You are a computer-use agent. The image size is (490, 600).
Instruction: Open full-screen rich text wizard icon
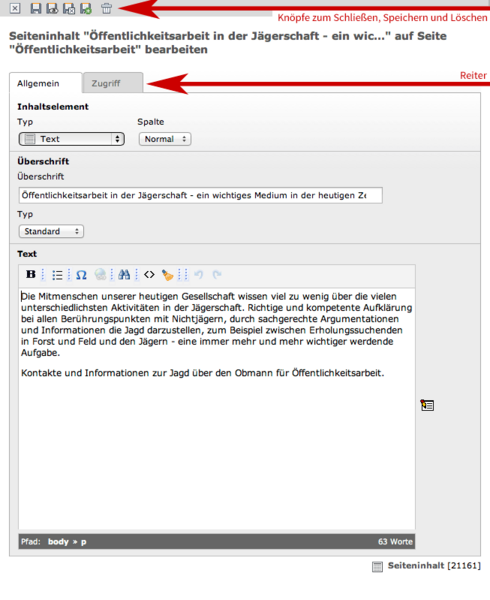coord(427,405)
